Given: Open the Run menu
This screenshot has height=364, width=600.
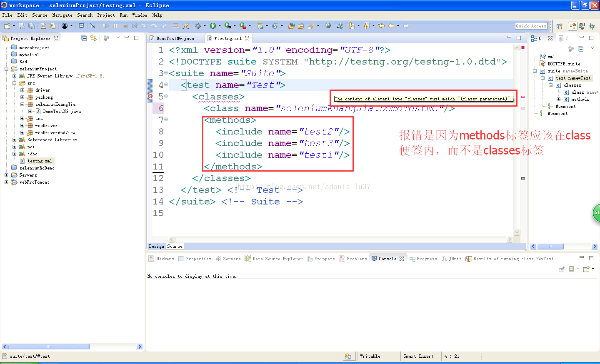Looking at the screenshot, I should click(123, 15).
